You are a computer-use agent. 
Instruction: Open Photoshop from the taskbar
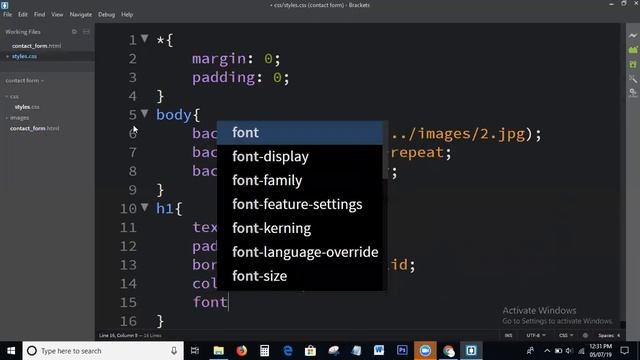click(402, 351)
